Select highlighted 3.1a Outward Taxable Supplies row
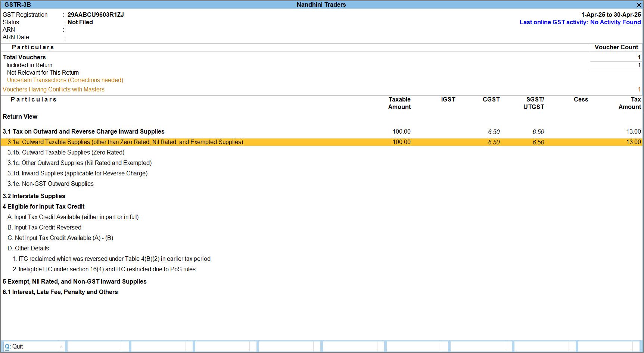Screen dimensions: 644x353 coord(125,142)
